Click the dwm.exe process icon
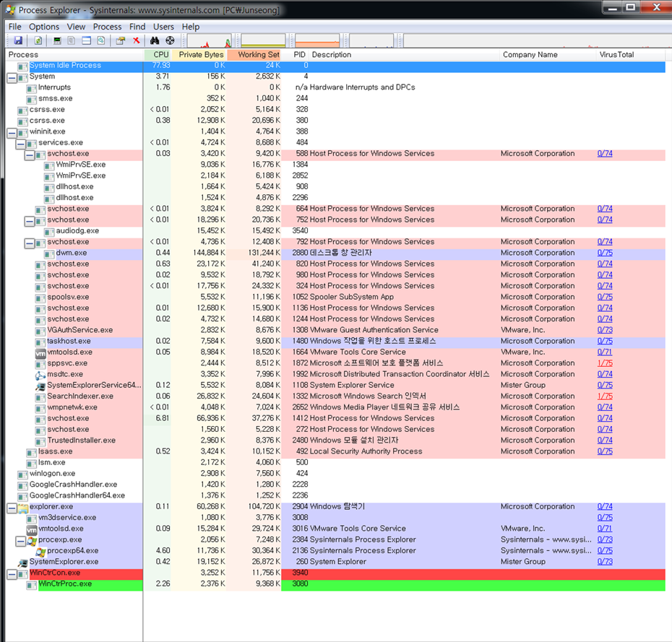 (49, 254)
